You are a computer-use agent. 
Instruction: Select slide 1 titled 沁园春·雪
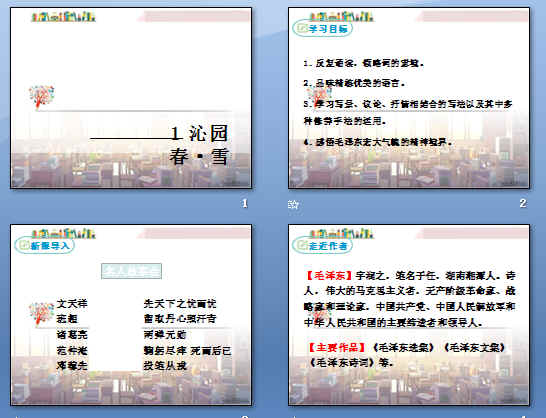coord(131,98)
